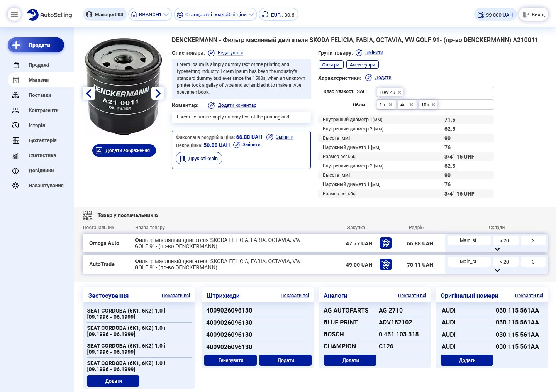Refresh the EUR exchange rate
This screenshot has height=392, width=556.
click(265, 15)
